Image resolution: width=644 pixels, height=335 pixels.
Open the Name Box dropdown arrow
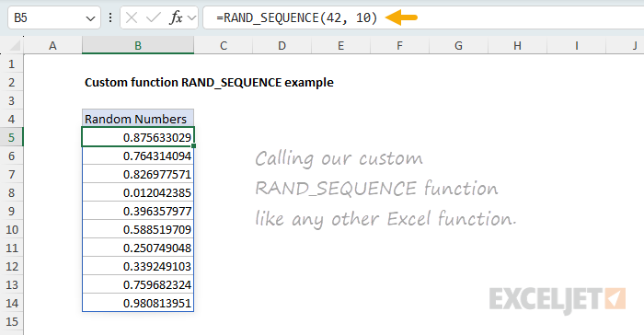coord(90,18)
